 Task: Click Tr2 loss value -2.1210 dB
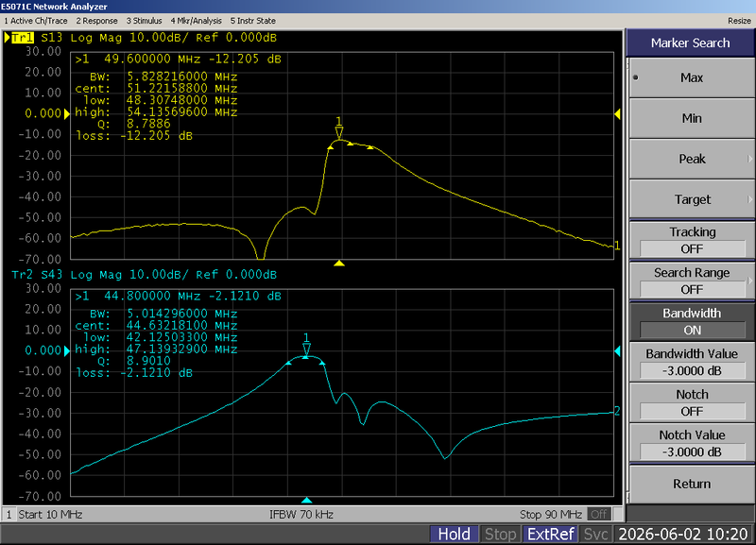point(156,373)
